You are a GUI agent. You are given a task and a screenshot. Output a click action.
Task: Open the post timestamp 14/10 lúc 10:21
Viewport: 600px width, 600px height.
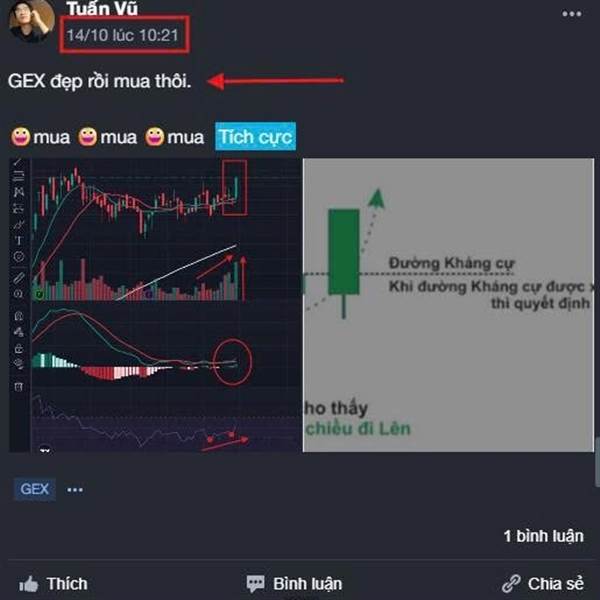pos(122,35)
